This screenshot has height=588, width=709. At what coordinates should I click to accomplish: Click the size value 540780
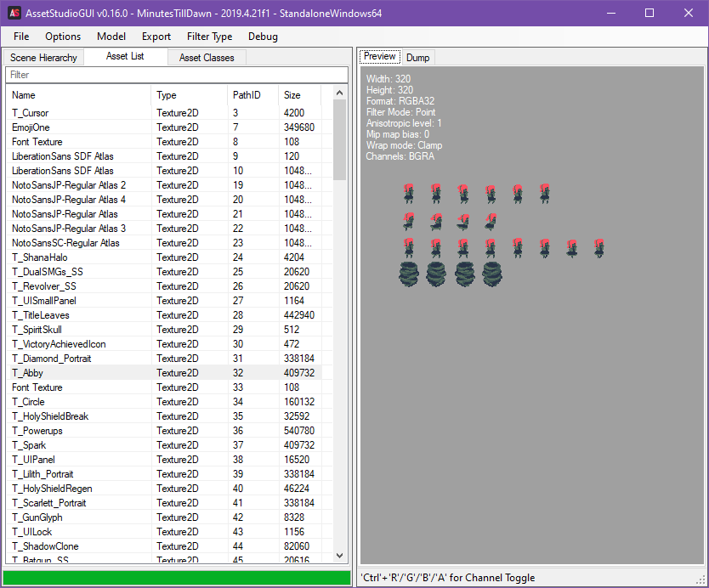click(x=299, y=431)
